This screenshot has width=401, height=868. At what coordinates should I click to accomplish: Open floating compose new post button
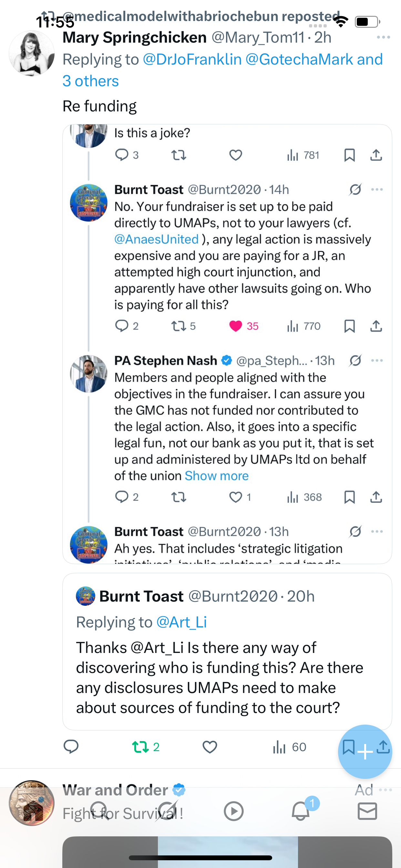coord(365,752)
